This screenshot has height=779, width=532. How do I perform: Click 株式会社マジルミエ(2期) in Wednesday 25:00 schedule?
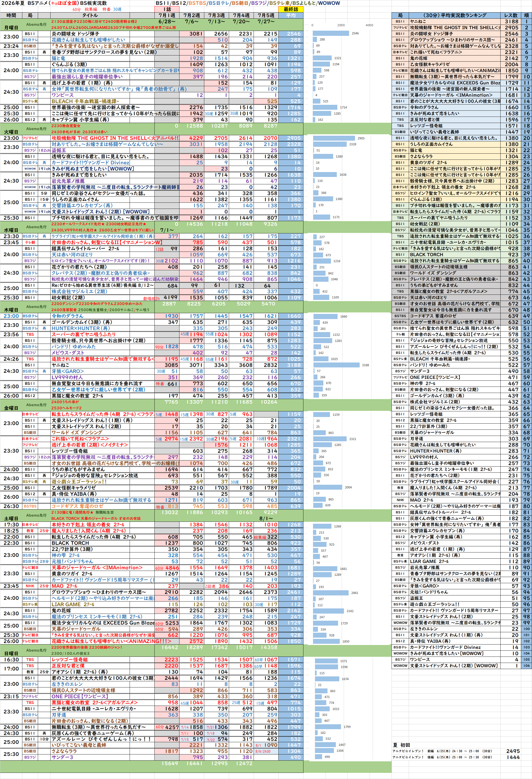coord(80,291)
